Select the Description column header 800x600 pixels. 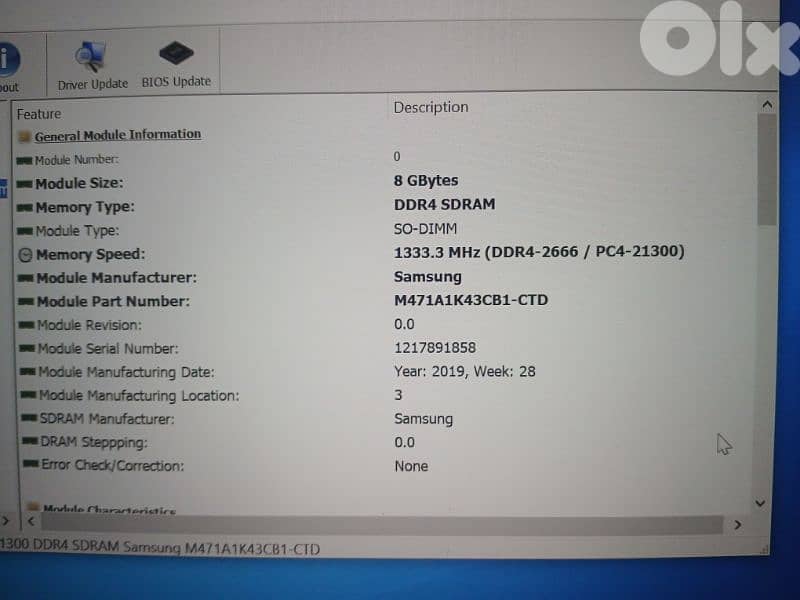coord(431,107)
